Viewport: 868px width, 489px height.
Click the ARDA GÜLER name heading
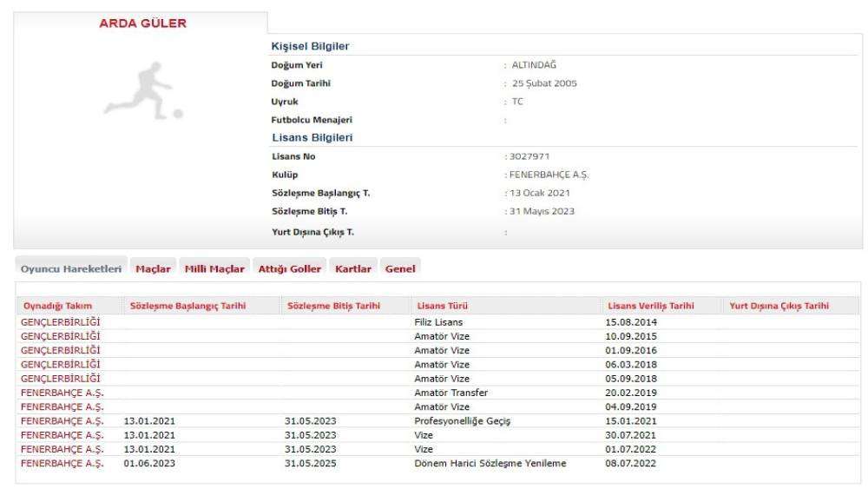tap(141, 23)
